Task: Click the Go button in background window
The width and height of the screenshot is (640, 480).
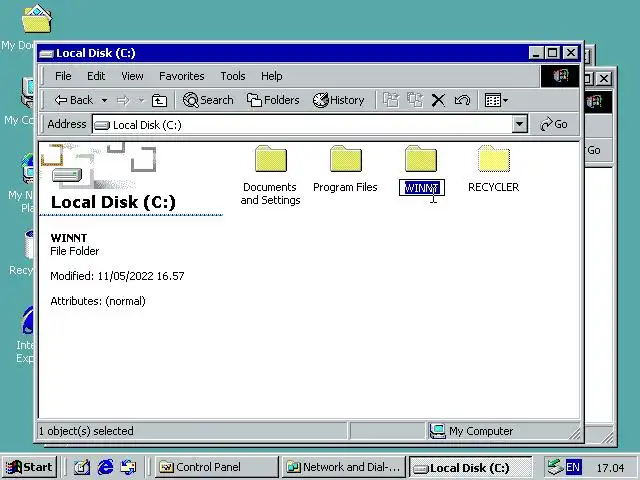Action: [594, 150]
